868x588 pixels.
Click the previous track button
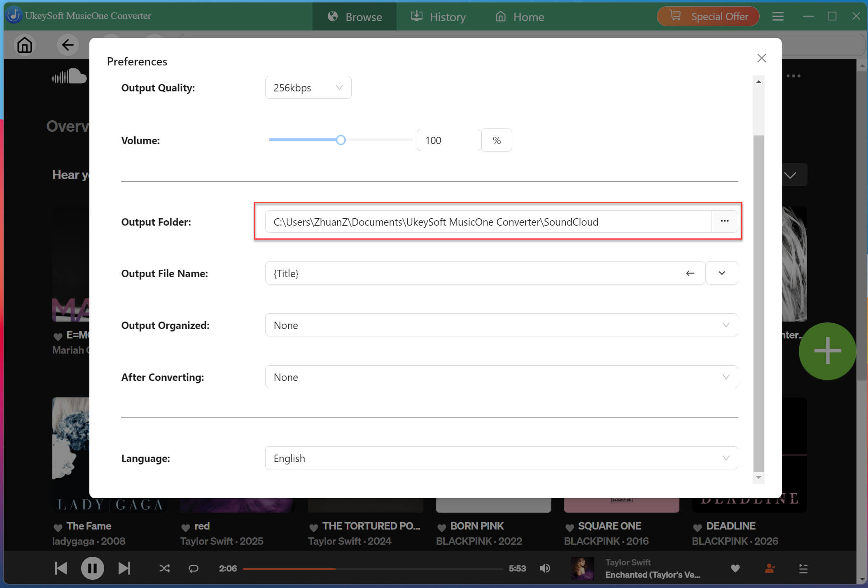[61, 568]
